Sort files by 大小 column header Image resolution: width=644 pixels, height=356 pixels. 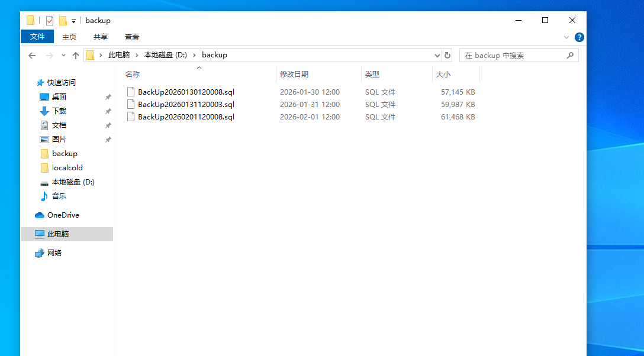coord(443,75)
